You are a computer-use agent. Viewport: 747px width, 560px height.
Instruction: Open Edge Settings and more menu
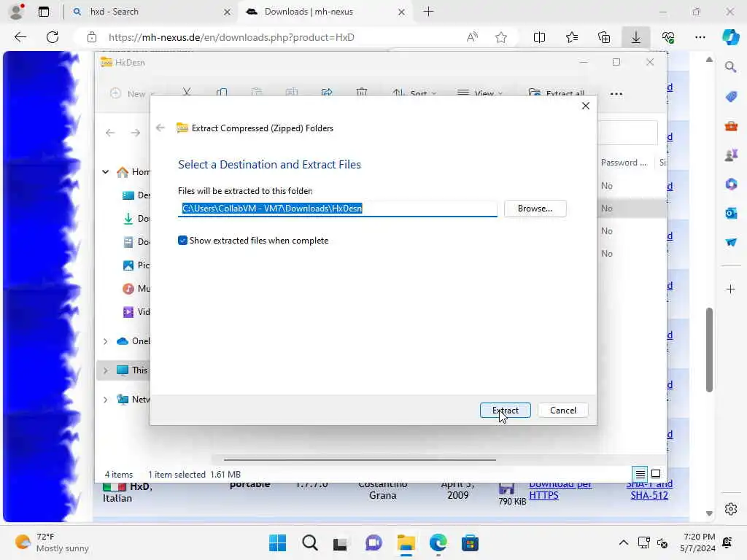pyautogui.click(x=700, y=37)
